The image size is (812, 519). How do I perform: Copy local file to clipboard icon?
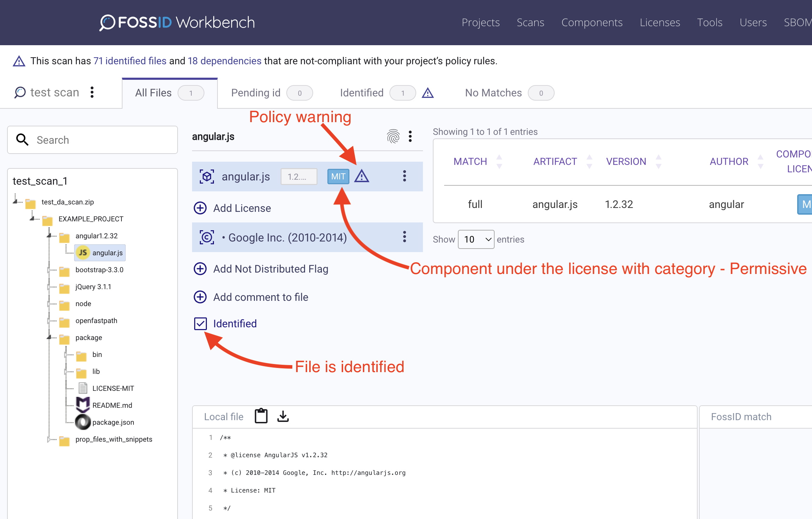(x=261, y=416)
